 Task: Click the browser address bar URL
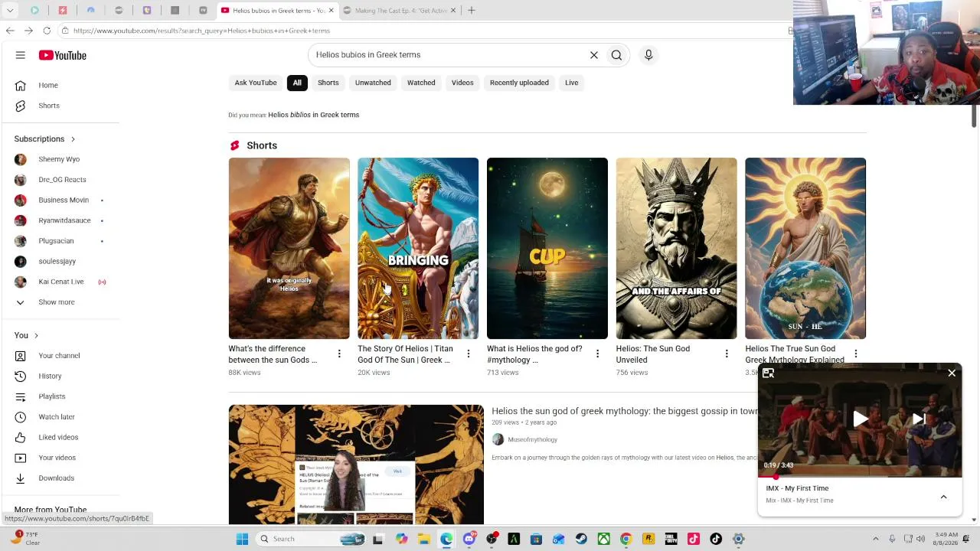point(201,31)
